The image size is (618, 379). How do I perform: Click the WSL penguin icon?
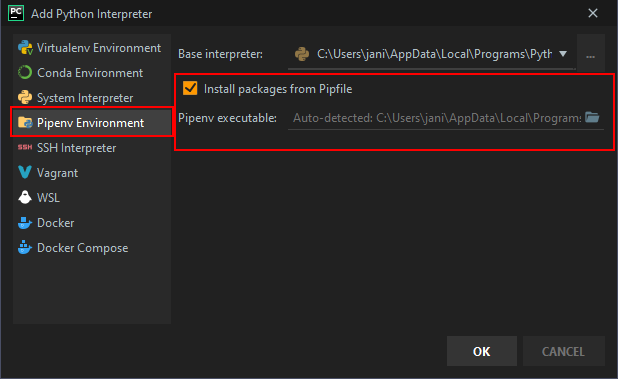point(25,197)
